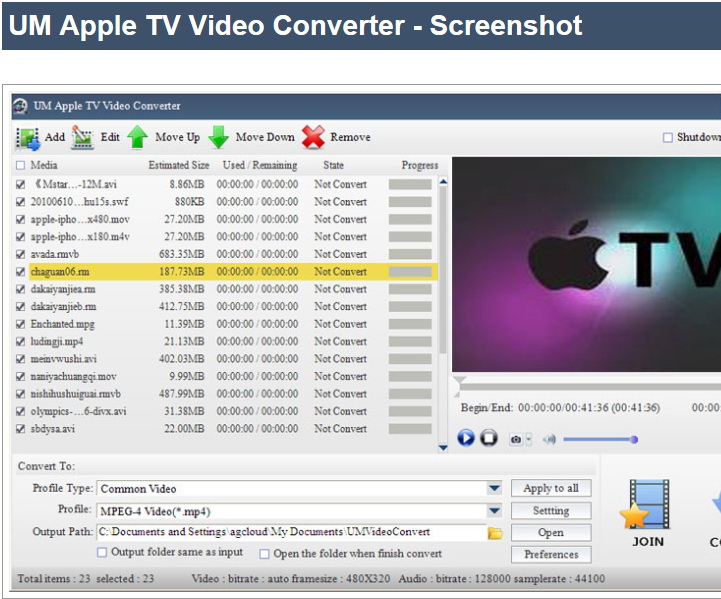Uncheck the chaguan06.rm checkbox
The image size is (721, 599).
(x=20, y=272)
